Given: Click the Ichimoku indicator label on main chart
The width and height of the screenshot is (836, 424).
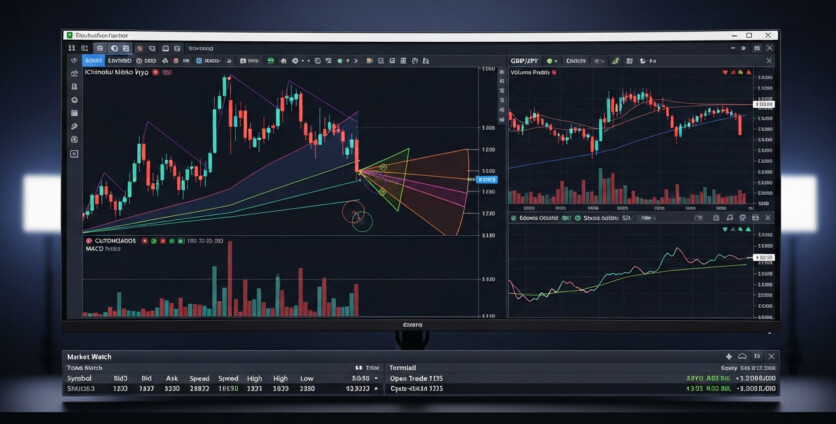Looking at the screenshot, I should [117, 71].
